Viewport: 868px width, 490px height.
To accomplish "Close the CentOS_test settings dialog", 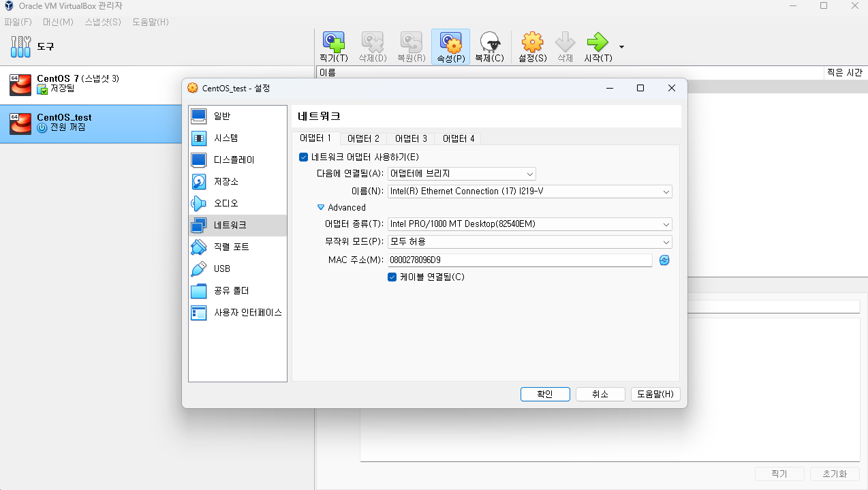I will click(x=672, y=88).
